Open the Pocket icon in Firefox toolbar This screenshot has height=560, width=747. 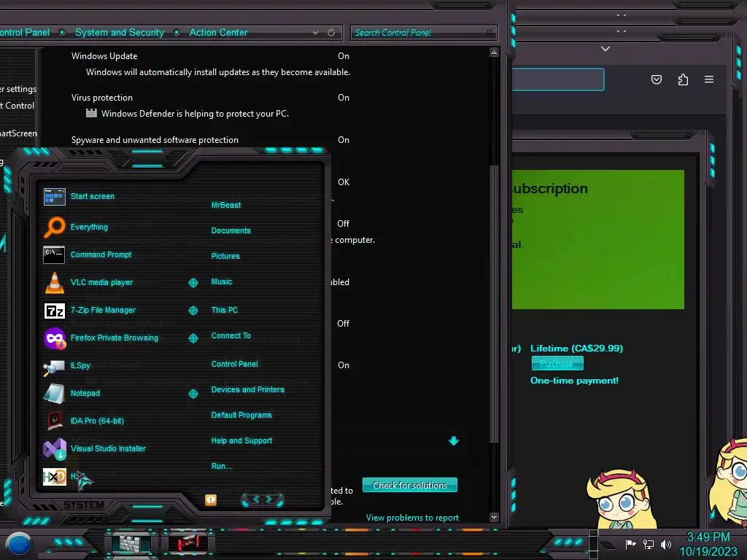[x=657, y=79]
